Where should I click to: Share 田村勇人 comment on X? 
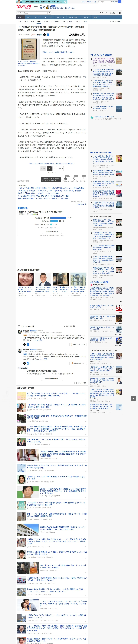(25, 363)
